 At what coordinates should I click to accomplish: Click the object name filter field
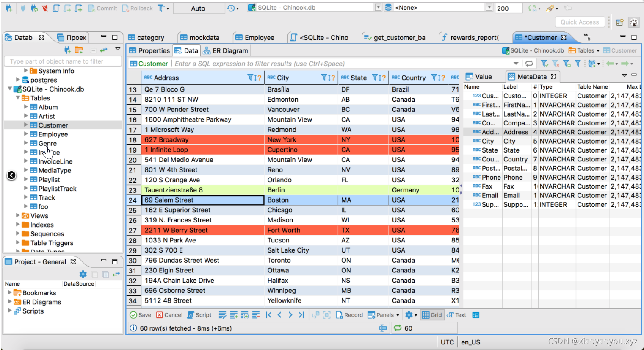click(x=62, y=61)
